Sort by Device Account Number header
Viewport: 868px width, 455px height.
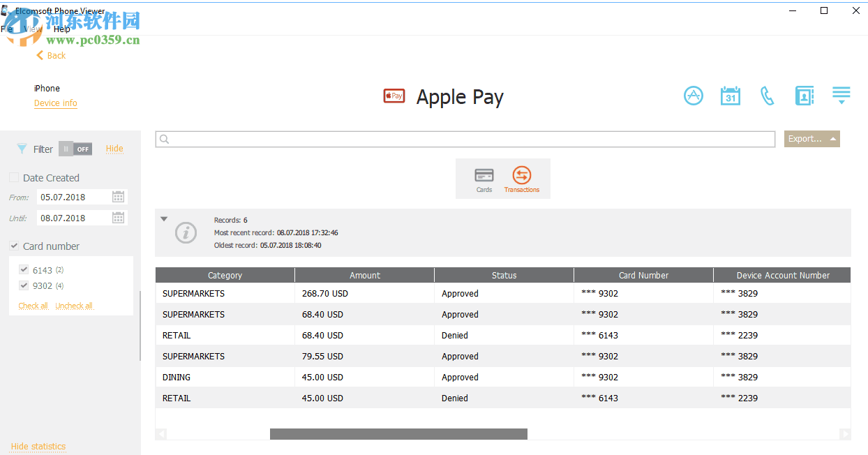pos(782,275)
